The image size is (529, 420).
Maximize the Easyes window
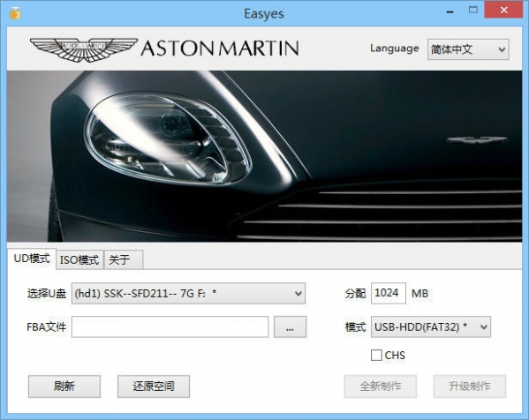[x=473, y=10]
